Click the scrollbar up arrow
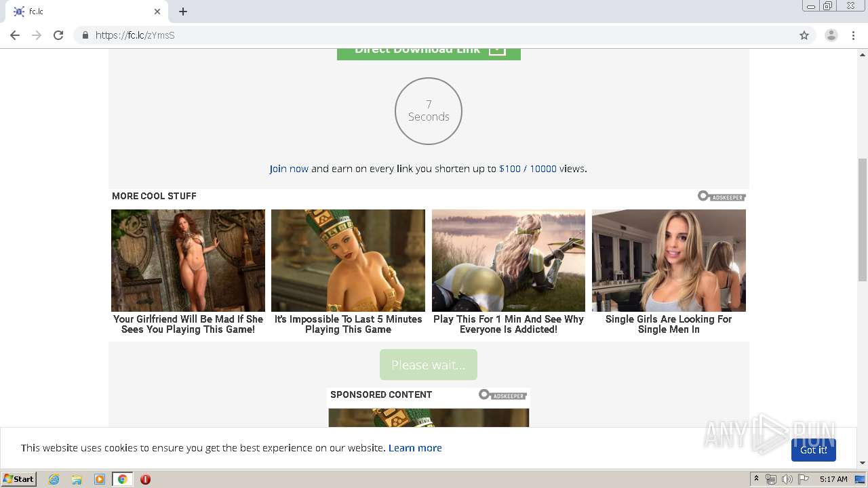868x488 pixels. (x=863, y=54)
